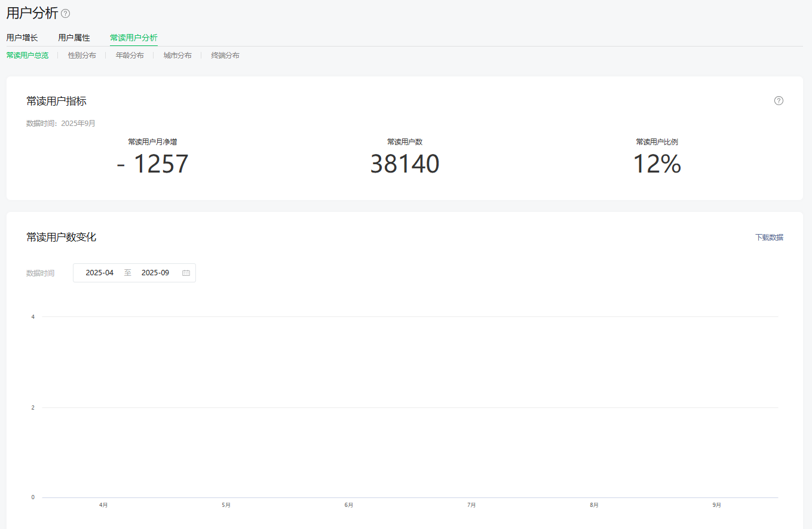Switch to the 用户属性 tab
The image size is (812, 529).
tap(74, 38)
